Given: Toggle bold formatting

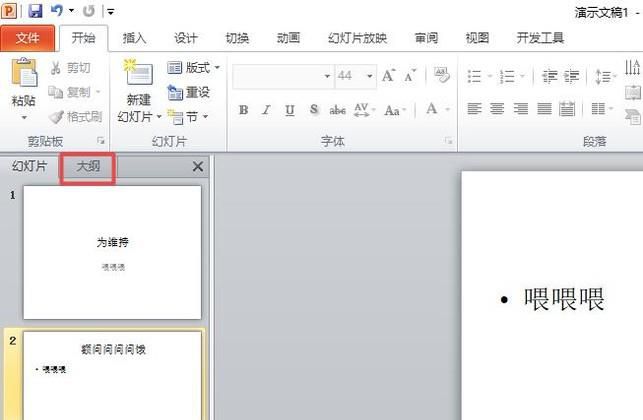Looking at the screenshot, I should 244,110.
